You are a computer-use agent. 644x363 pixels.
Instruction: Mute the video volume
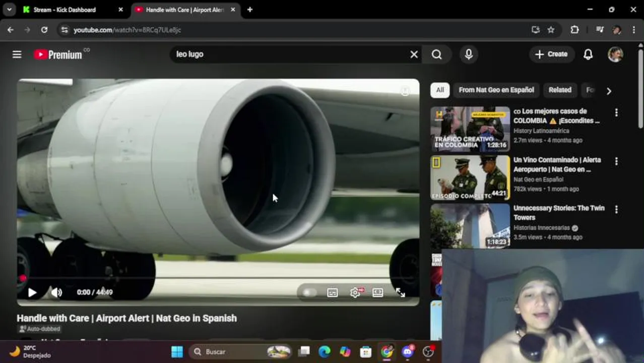click(56, 292)
